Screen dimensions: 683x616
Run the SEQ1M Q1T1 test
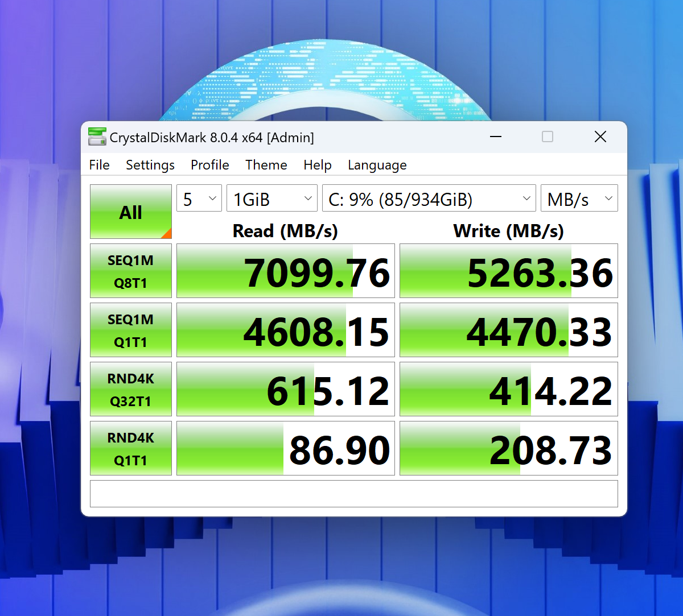[x=131, y=330]
